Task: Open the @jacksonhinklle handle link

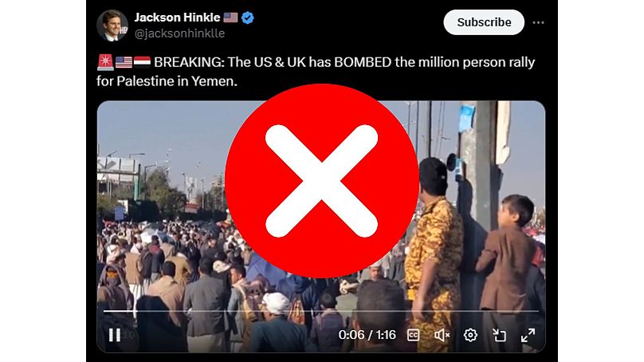Action: tap(179, 33)
